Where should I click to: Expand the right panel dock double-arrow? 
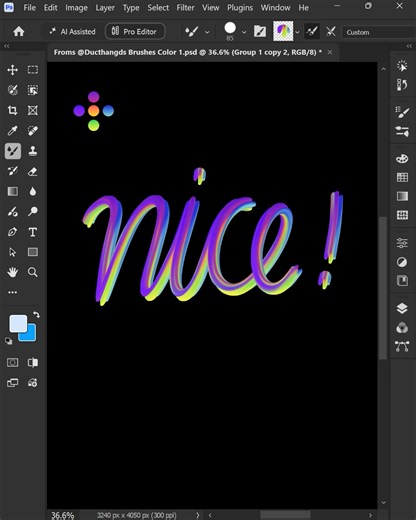[x=409, y=46]
